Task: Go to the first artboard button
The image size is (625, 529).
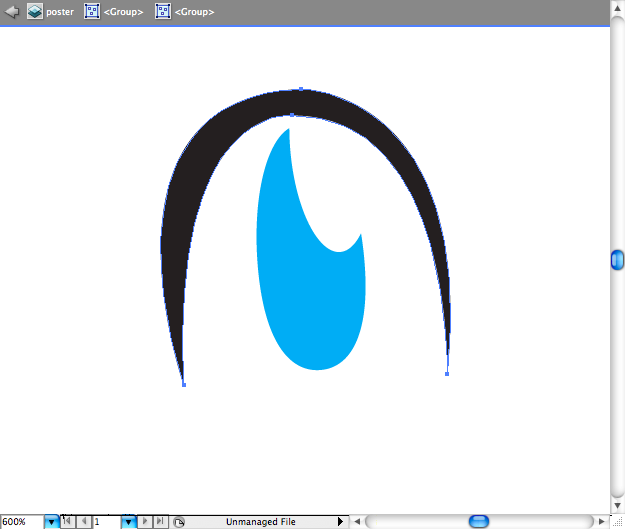Action: point(68,521)
